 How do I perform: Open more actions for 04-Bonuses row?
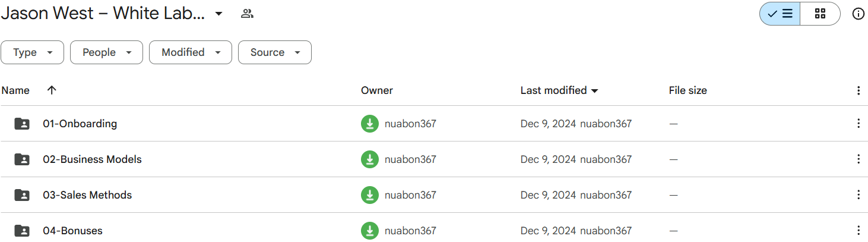[858, 231]
